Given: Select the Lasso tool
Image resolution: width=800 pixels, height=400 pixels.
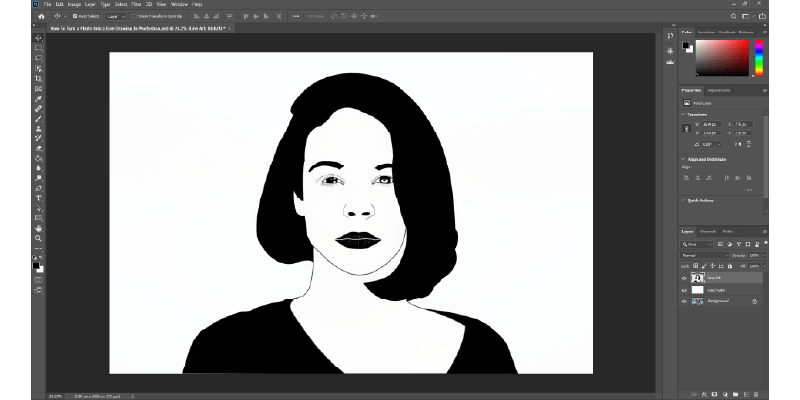Looking at the screenshot, I should 38,58.
